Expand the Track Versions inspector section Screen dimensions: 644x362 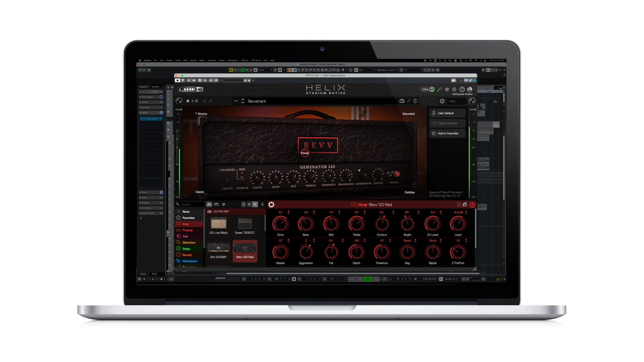coord(151,97)
